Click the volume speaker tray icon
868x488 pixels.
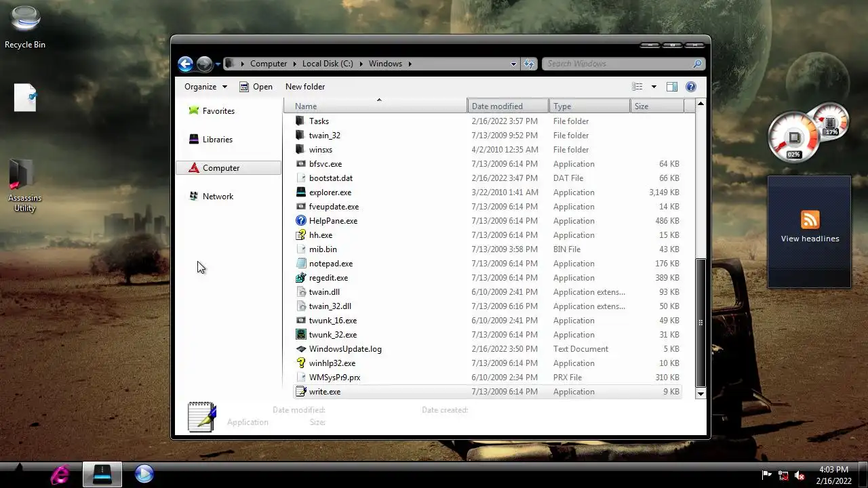pos(800,475)
